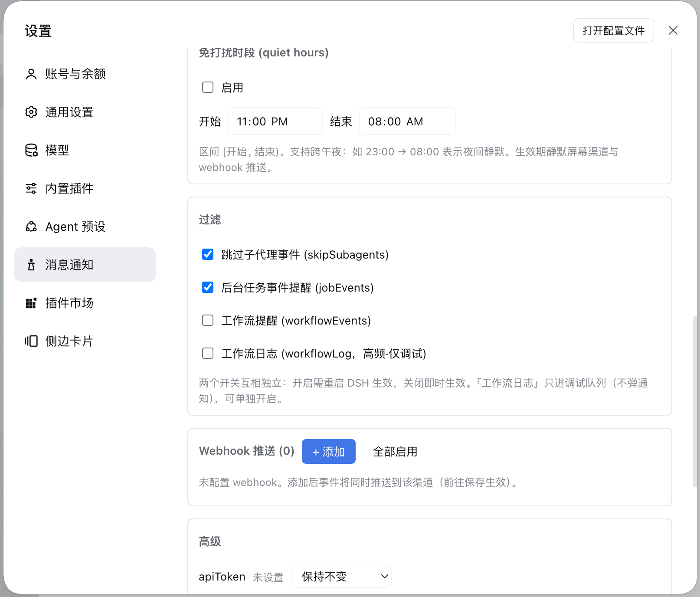
Task: Click the 开始 time field 11:00 PM
Action: click(275, 121)
